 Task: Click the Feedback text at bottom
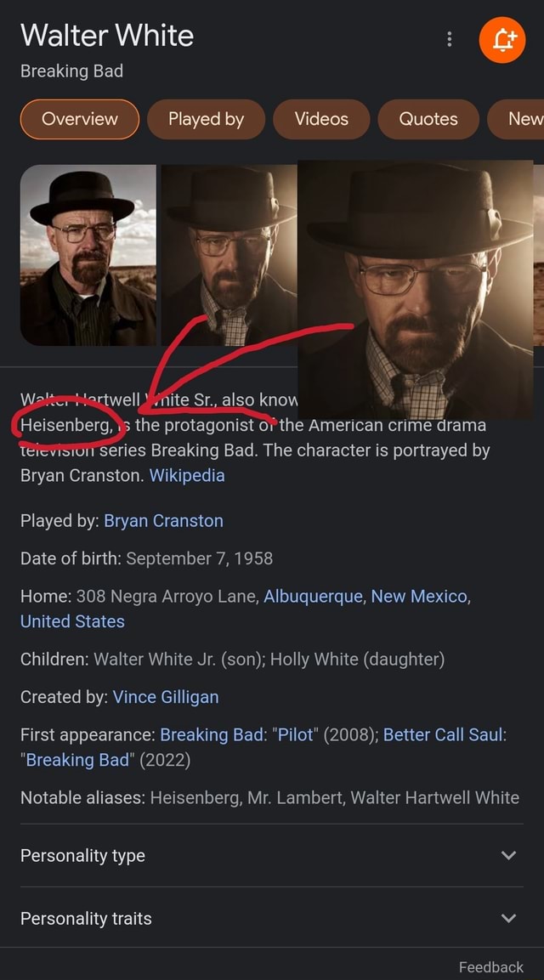click(490, 967)
